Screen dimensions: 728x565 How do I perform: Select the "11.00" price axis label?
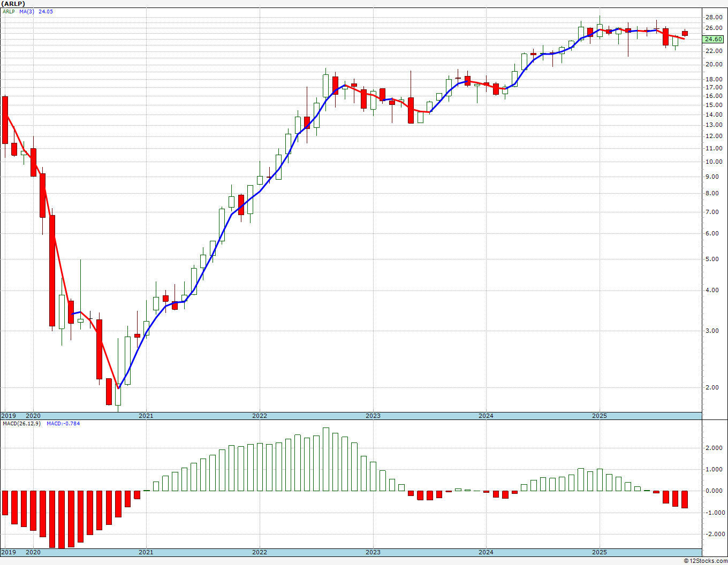(714, 148)
